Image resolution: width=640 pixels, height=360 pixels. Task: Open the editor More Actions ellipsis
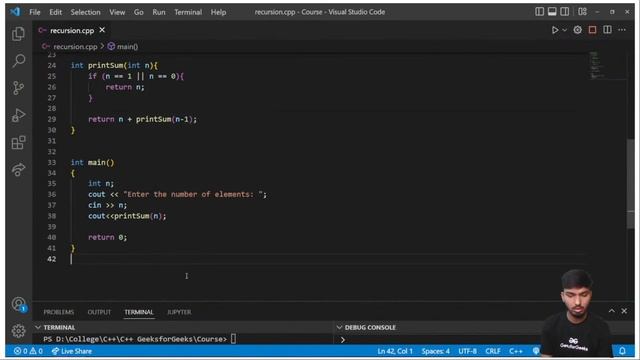pyautogui.click(x=622, y=30)
